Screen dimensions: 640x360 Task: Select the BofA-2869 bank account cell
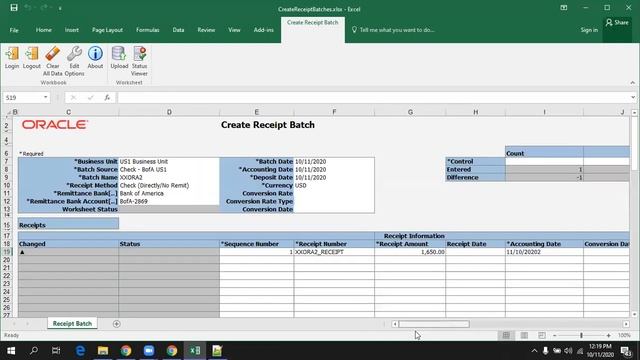pos(169,201)
